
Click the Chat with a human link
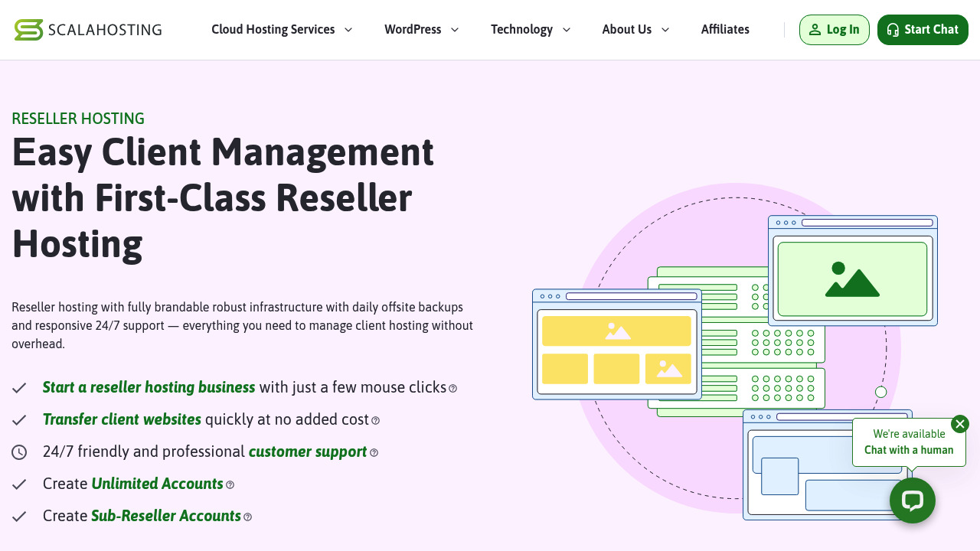909,450
